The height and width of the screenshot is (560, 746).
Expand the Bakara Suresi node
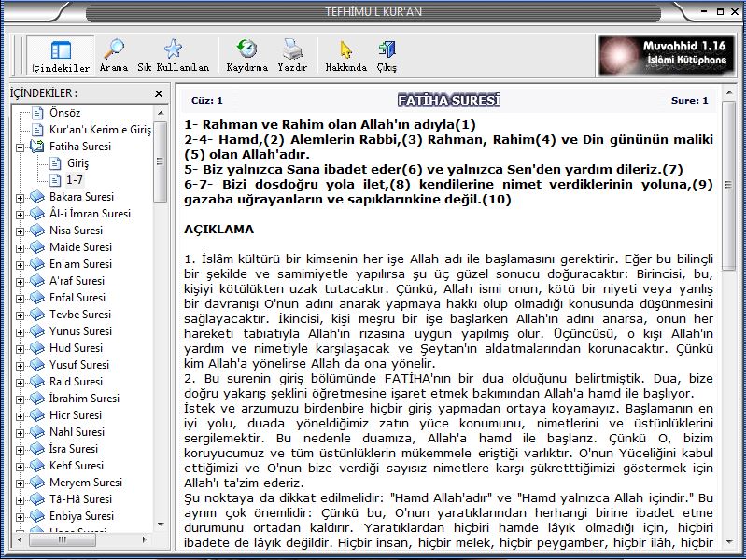[20, 198]
